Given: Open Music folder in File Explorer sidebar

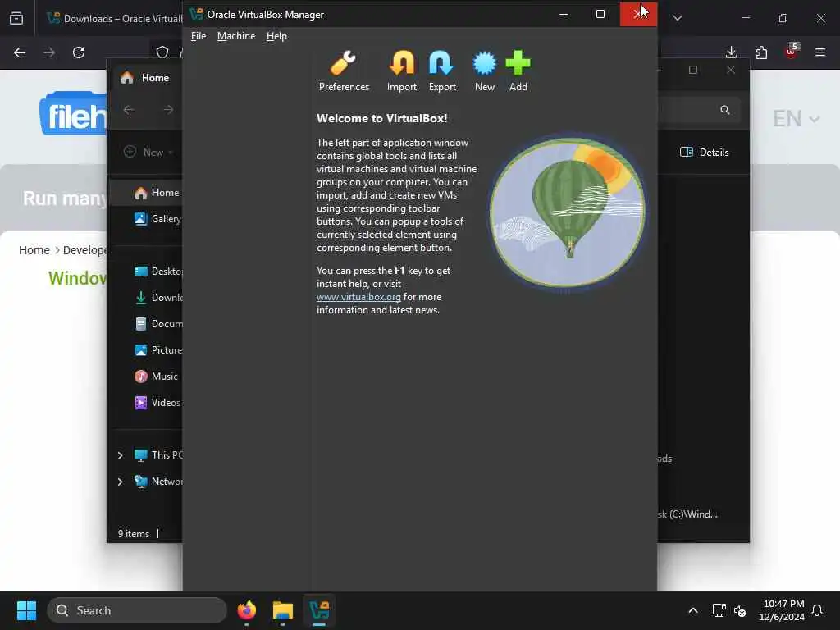Looking at the screenshot, I should coord(157,376).
